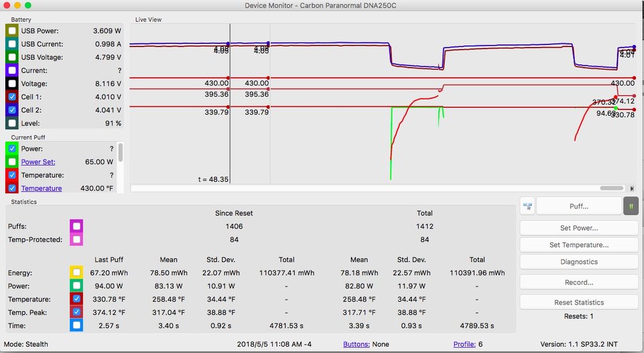
Task: Click the graph cursor selection icon
Action: click(527, 207)
